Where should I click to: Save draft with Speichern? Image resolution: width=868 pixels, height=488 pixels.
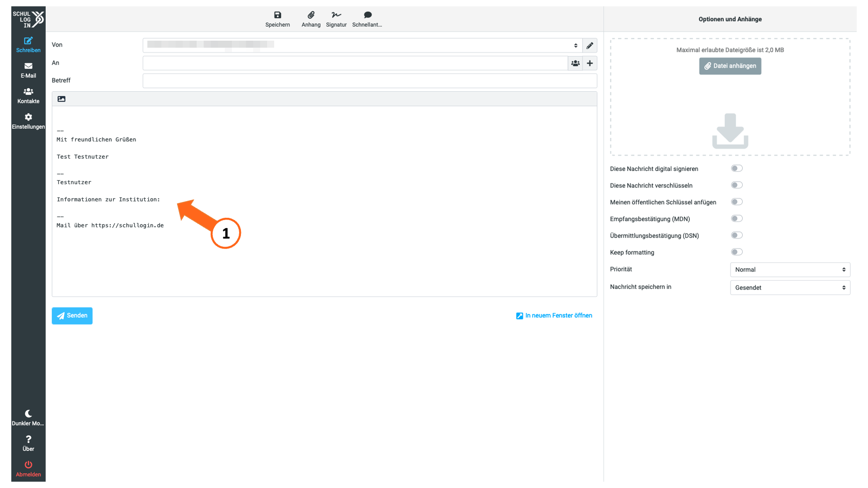coord(278,19)
